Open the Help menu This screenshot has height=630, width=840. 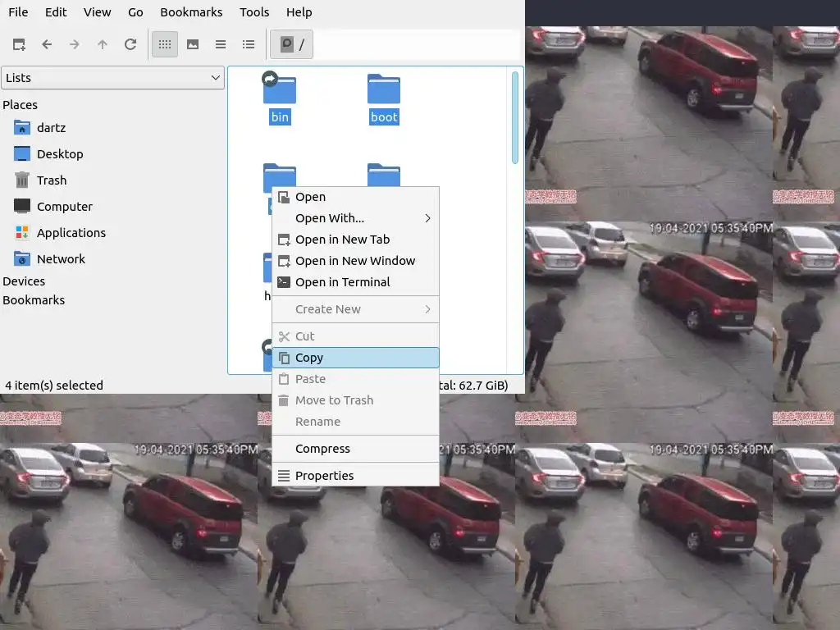[299, 11]
